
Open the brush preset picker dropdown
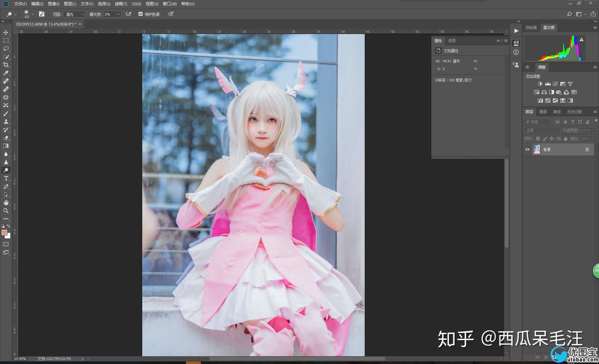32,14
